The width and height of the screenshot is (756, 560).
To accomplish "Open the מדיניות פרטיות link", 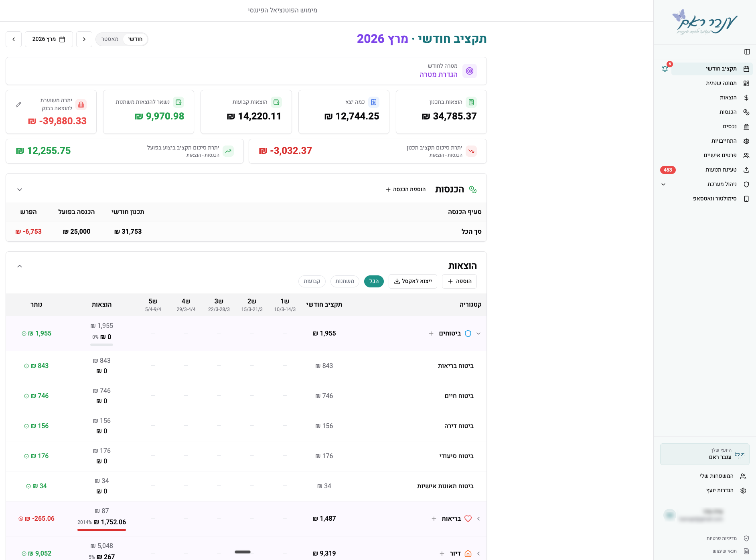I will (722, 538).
